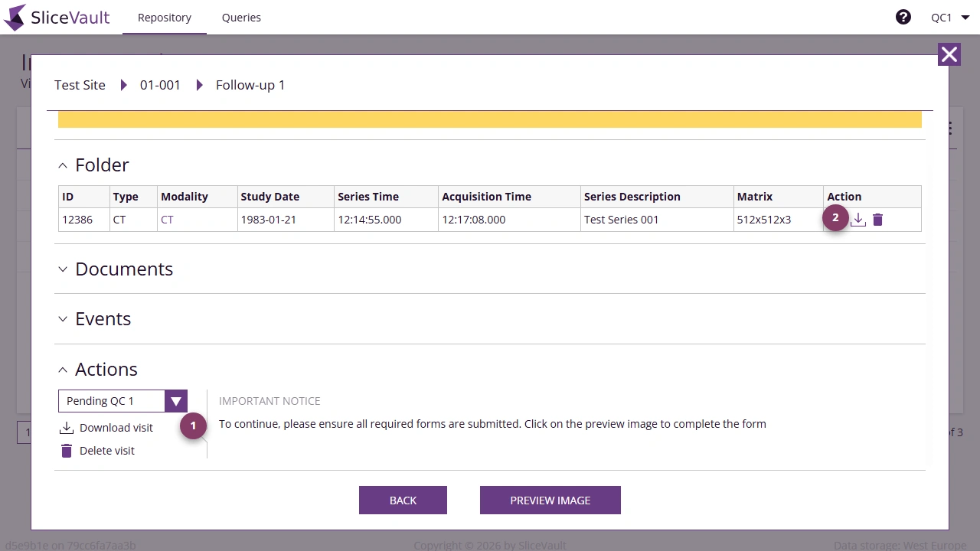Click the Download visit icon in Actions
The image size is (980, 551).
(x=67, y=427)
